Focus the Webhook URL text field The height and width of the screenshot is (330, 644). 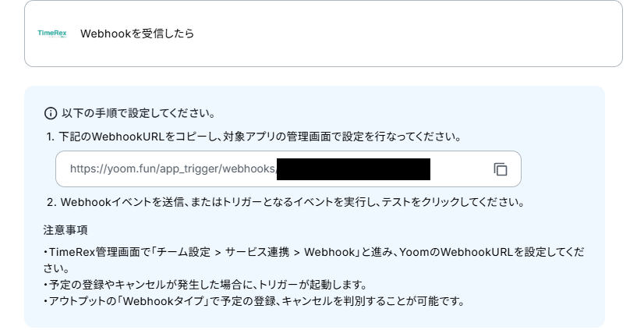pos(288,169)
